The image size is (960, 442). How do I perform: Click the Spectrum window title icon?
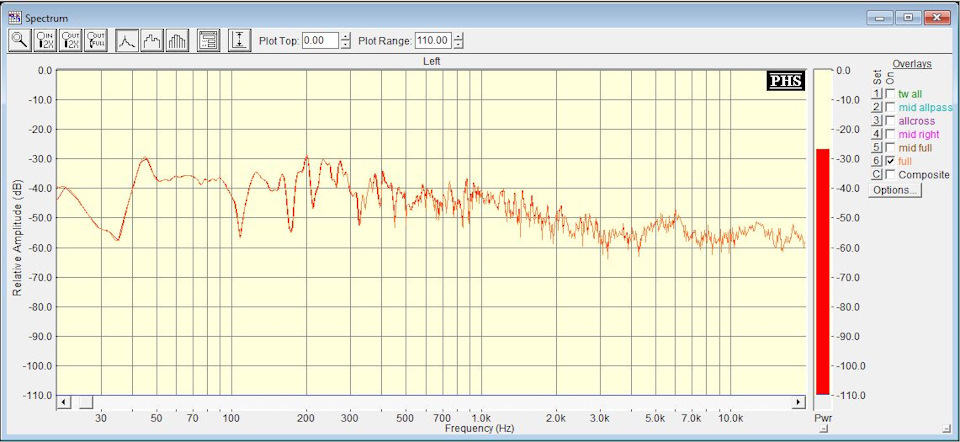click(x=14, y=18)
